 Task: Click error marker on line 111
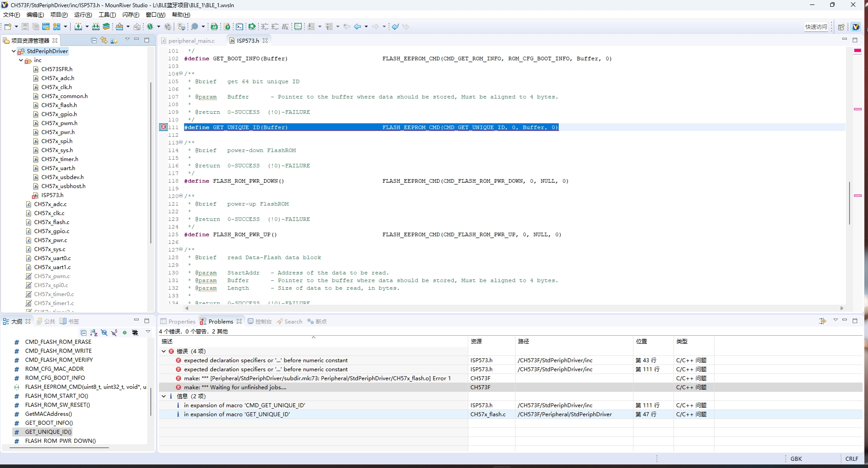click(x=163, y=127)
